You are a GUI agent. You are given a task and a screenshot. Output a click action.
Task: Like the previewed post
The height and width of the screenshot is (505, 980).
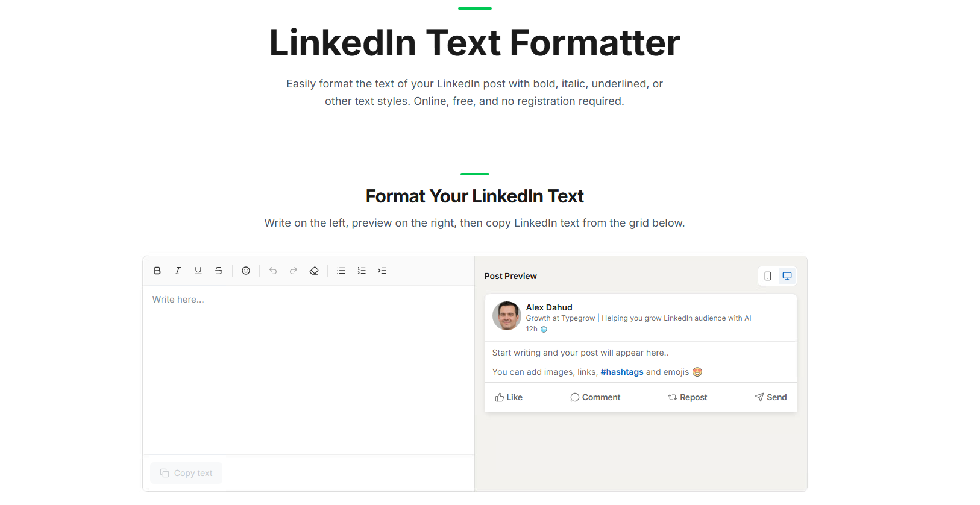click(509, 397)
